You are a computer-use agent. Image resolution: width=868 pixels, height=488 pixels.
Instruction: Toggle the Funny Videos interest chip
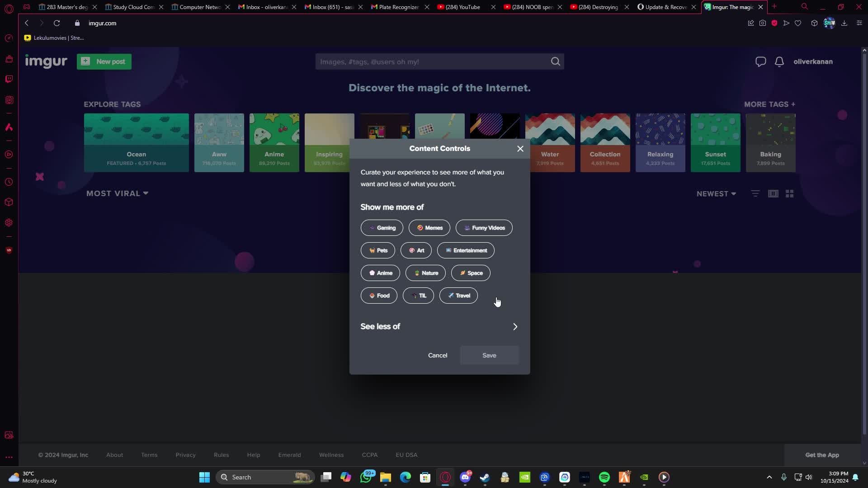click(x=484, y=228)
